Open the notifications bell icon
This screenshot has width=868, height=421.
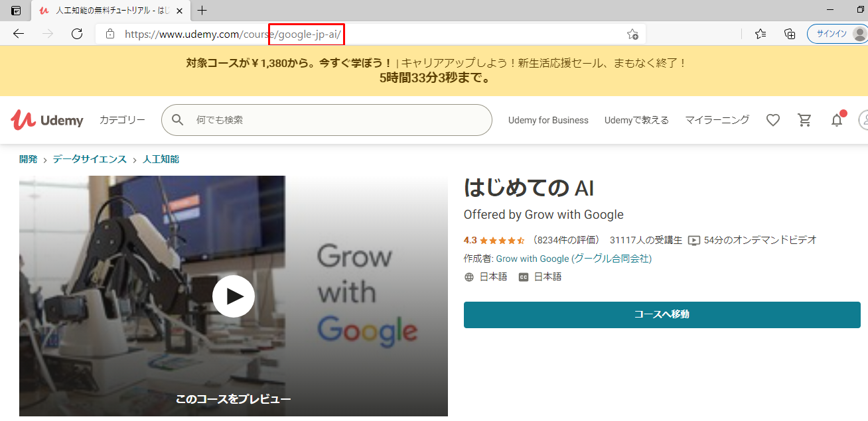[x=836, y=120]
